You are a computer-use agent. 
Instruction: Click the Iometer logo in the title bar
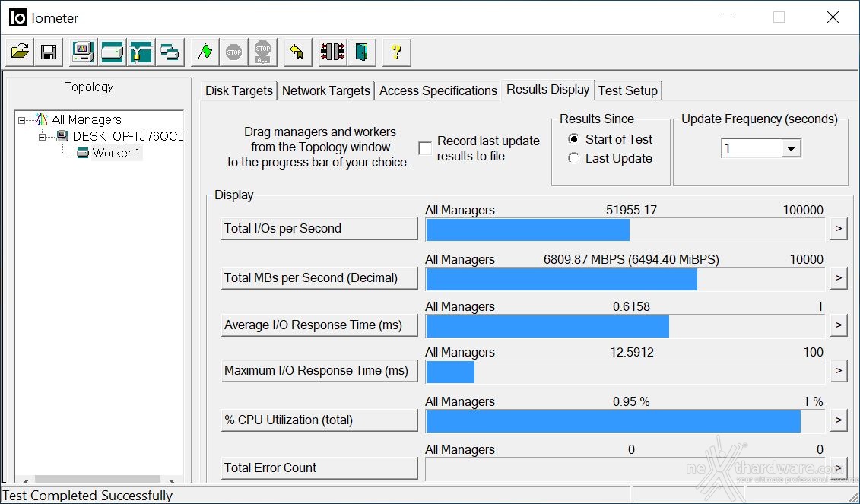(17, 17)
